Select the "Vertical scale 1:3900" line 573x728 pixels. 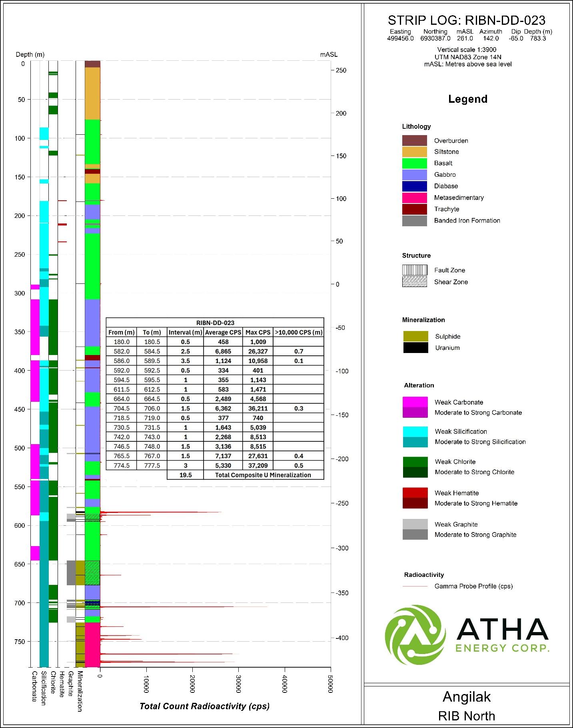point(467,50)
